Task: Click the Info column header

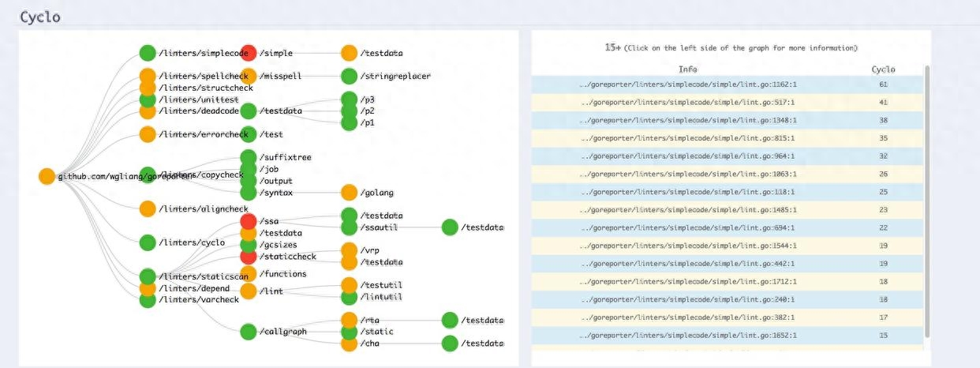Action: click(688, 69)
